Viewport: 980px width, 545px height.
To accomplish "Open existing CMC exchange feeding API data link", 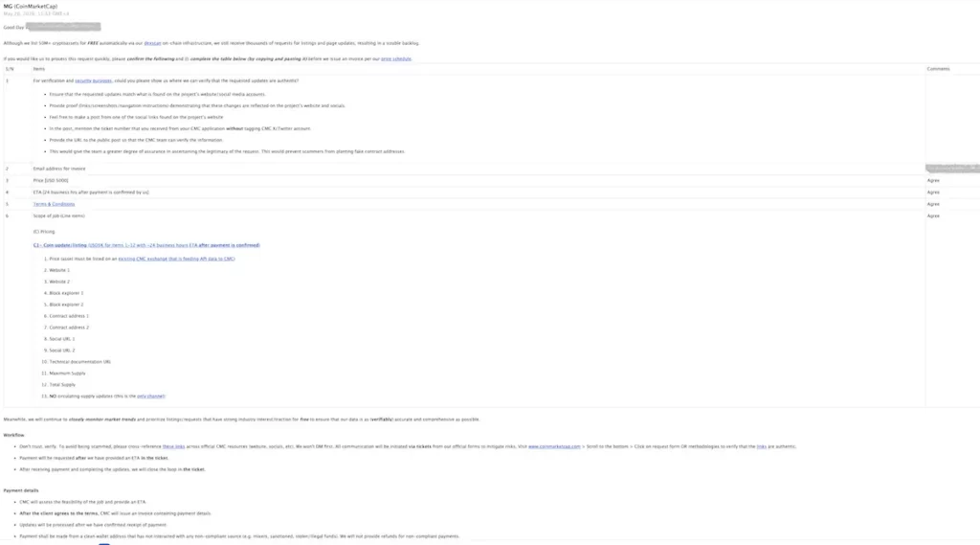I will tap(177, 259).
